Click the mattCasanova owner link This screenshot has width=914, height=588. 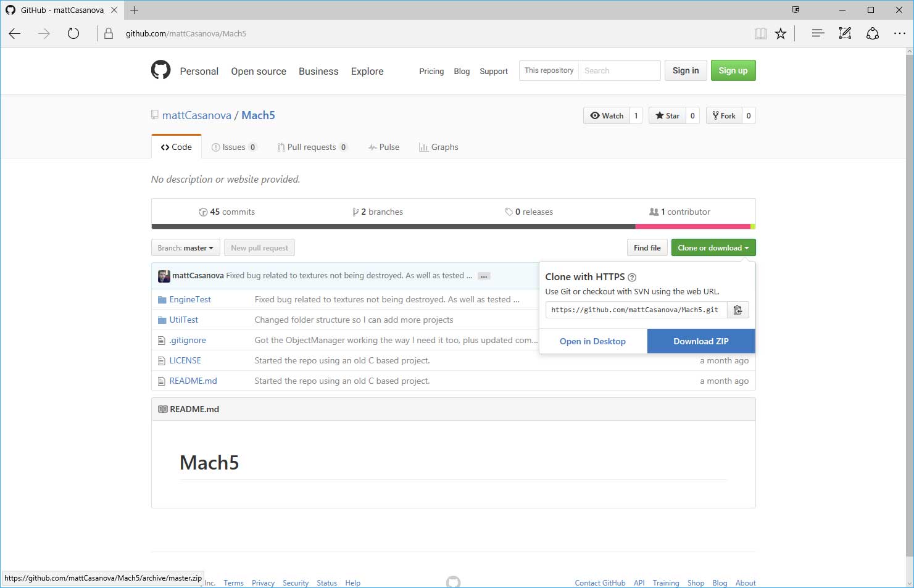pyautogui.click(x=197, y=115)
